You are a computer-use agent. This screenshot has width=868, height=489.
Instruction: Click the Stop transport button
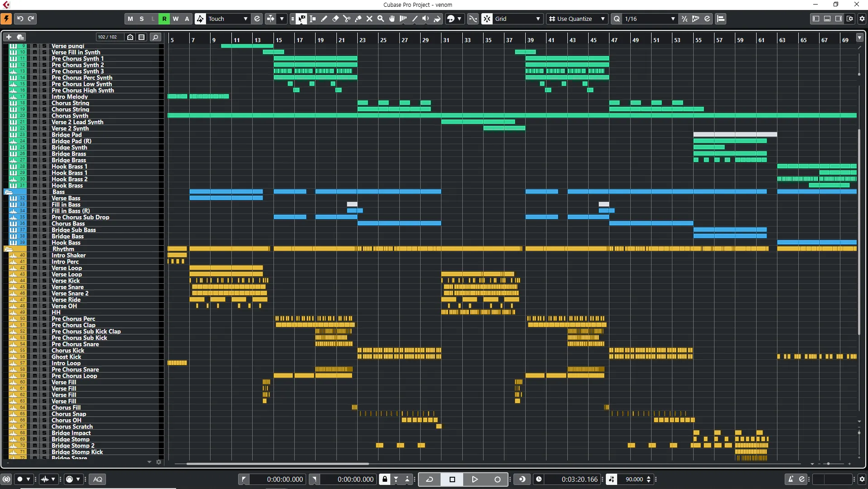[452, 479]
